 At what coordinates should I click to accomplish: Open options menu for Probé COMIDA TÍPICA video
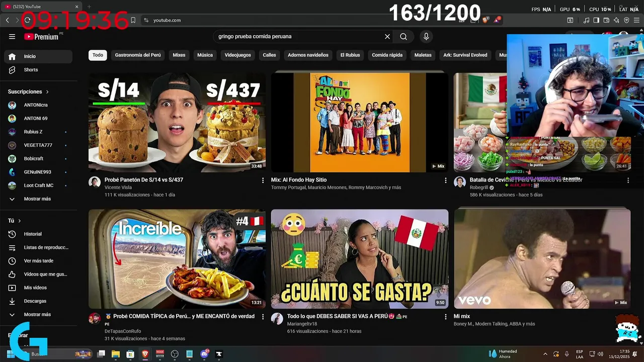click(x=263, y=317)
